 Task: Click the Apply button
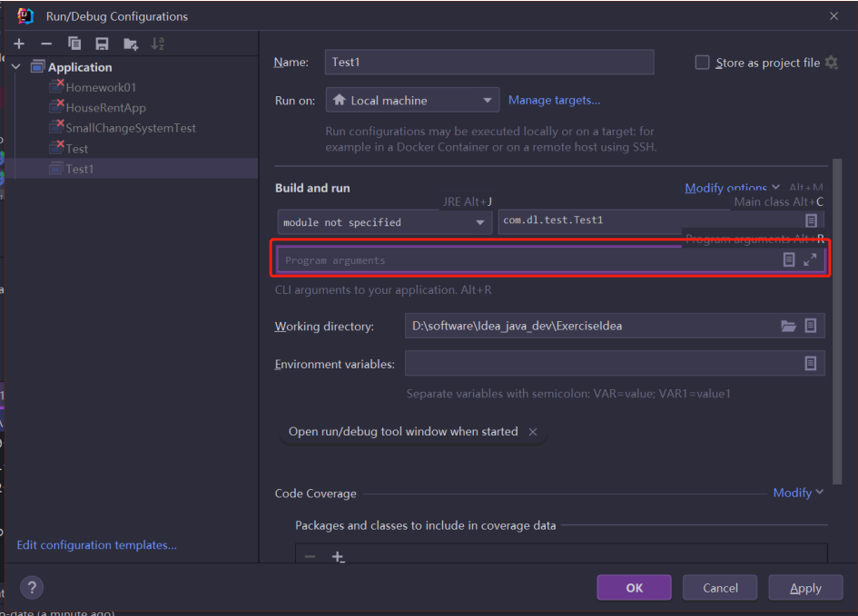805,588
